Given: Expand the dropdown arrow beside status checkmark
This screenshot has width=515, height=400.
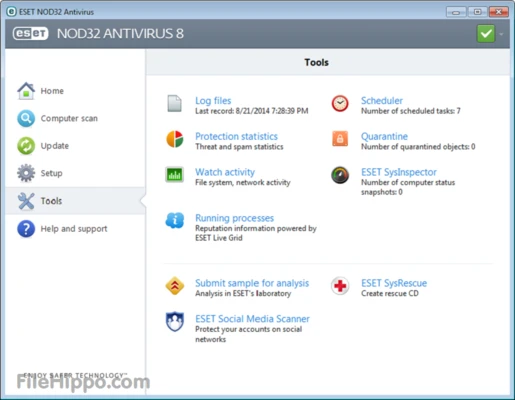Looking at the screenshot, I should [501, 34].
